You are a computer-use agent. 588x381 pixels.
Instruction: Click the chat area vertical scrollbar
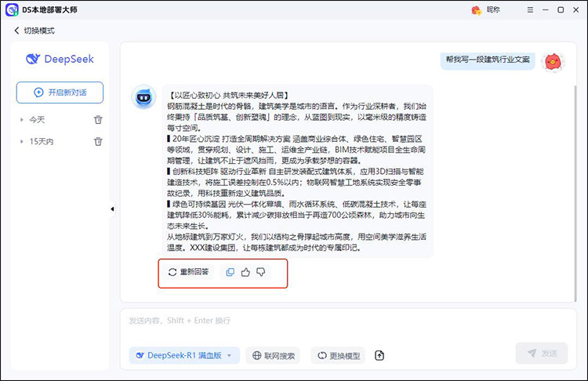(575, 193)
